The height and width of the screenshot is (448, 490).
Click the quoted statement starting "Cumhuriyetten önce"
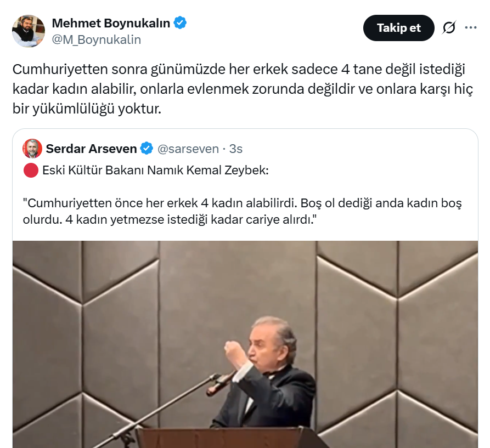tap(242, 211)
